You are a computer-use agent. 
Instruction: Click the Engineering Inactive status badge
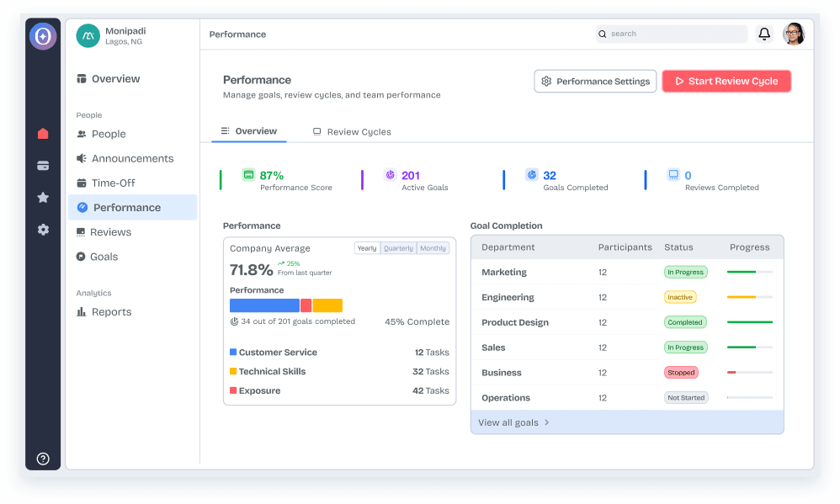(x=680, y=297)
